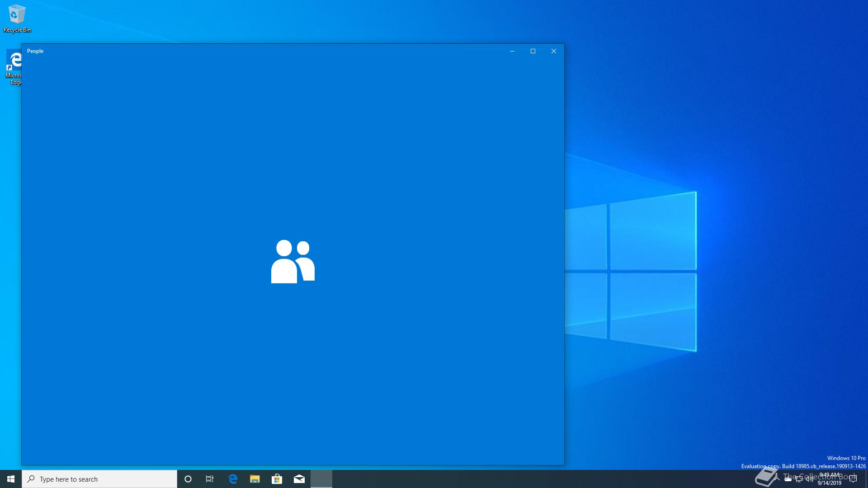868x488 pixels.
Task: Open the Mail app from the taskbar
Action: [299, 479]
